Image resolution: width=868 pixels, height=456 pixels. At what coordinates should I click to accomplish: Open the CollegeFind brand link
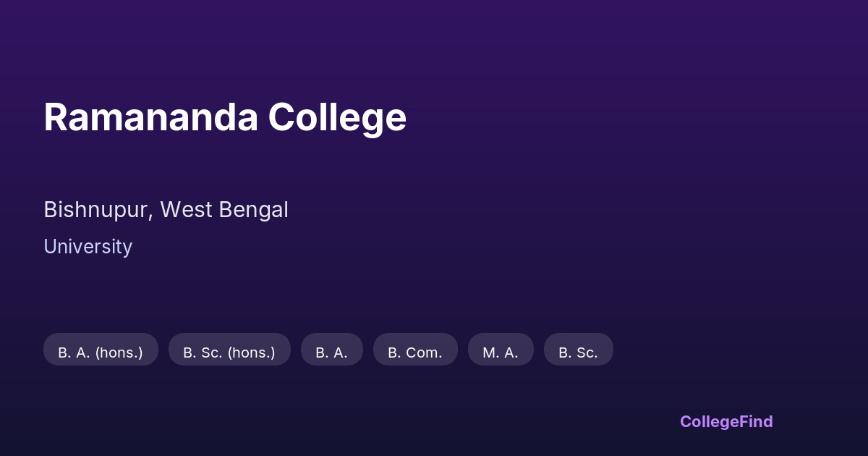pyautogui.click(x=726, y=421)
